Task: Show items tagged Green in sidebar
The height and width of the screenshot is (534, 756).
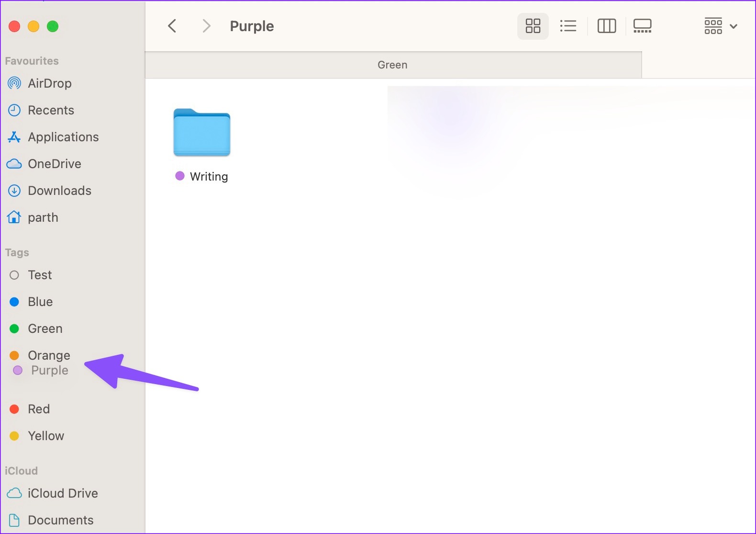Action: [x=45, y=329]
